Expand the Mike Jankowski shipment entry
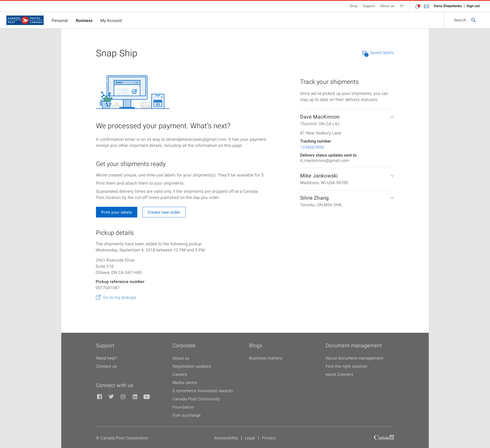This screenshot has width=490, height=448. point(392,175)
